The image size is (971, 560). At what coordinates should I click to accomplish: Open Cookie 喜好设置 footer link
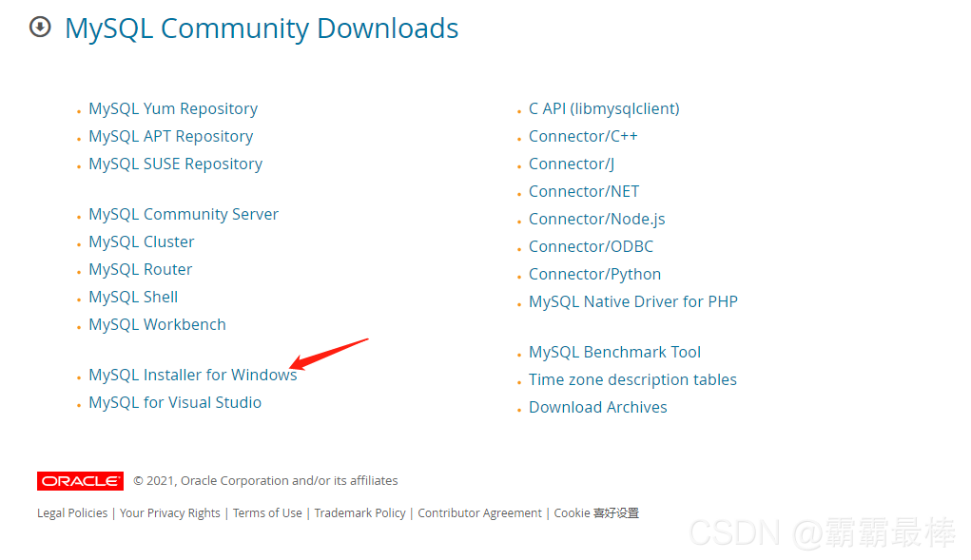(x=595, y=513)
